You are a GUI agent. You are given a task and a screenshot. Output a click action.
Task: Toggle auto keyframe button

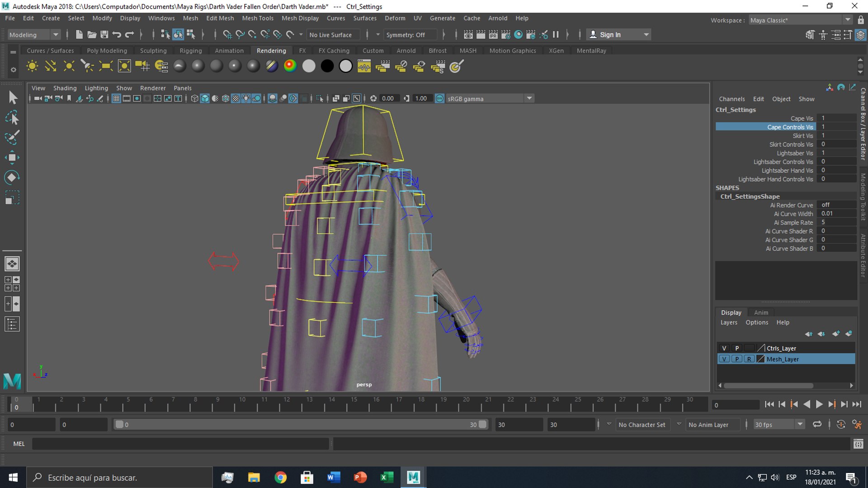click(x=841, y=424)
